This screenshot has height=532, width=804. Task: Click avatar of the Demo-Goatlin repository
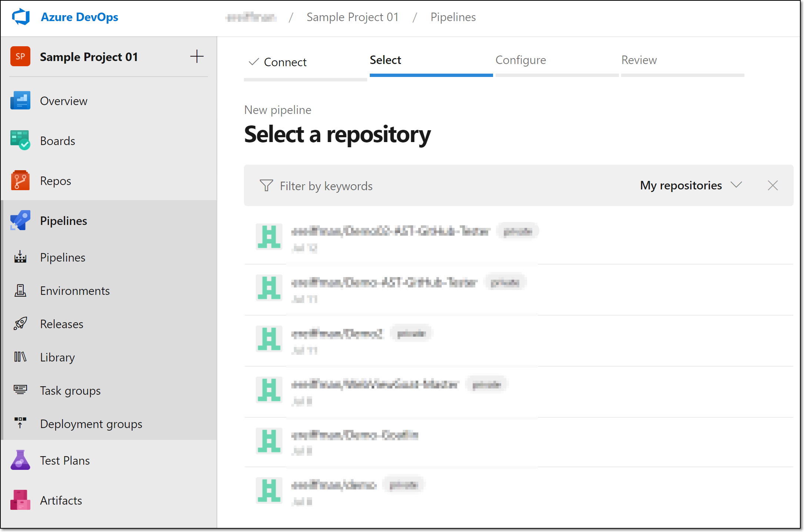(269, 441)
